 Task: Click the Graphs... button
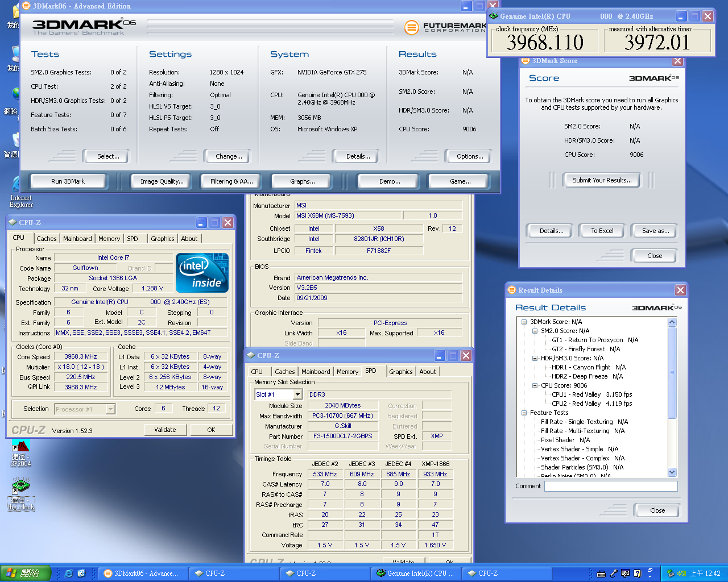pos(302,181)
